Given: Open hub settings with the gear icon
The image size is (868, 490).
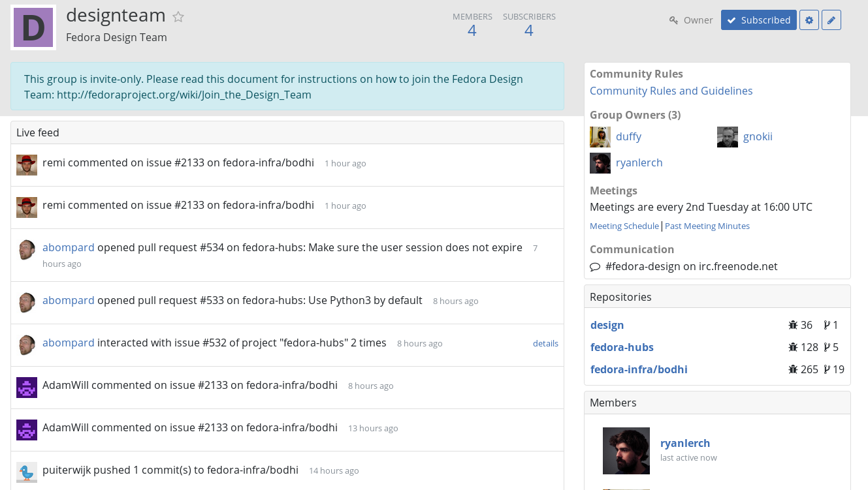Looking at the screenshot, I should point(809,20).
